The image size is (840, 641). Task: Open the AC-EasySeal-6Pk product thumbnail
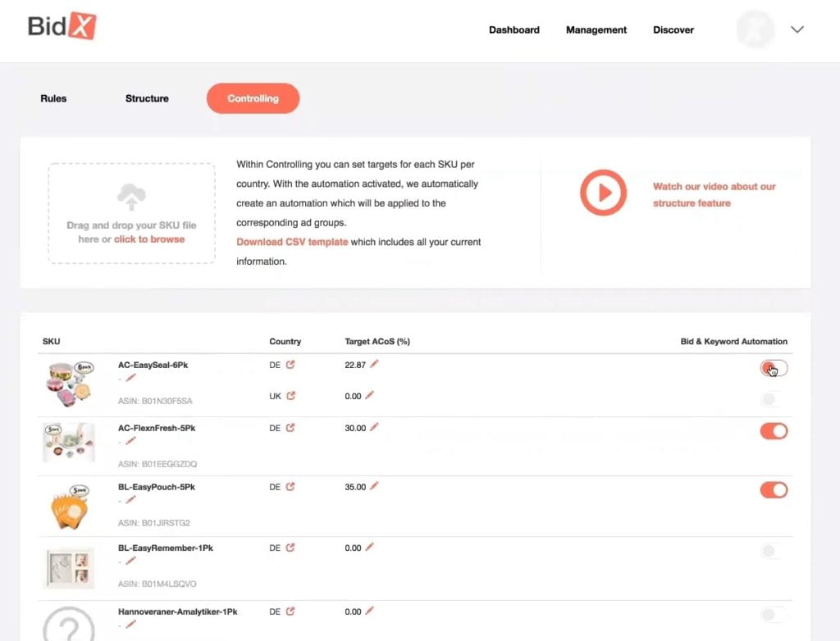tap(69, 384)
